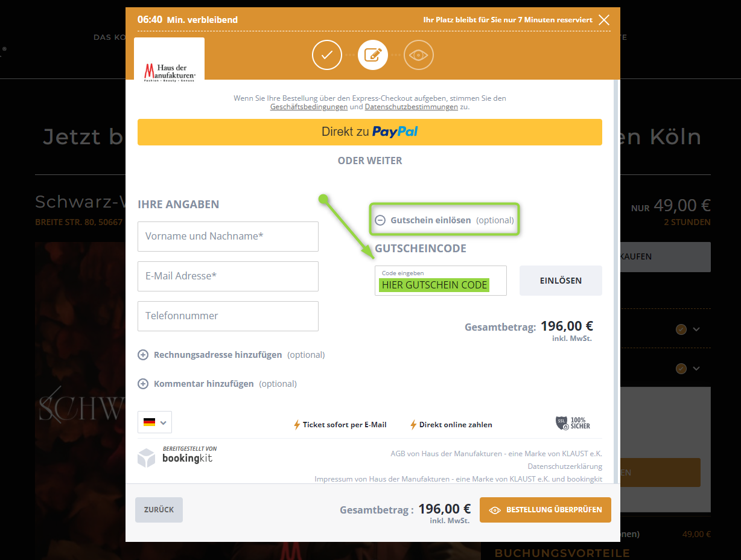Close the checkout dialog with X
This screenshot has width=741, height=560.
pos(604,20)
